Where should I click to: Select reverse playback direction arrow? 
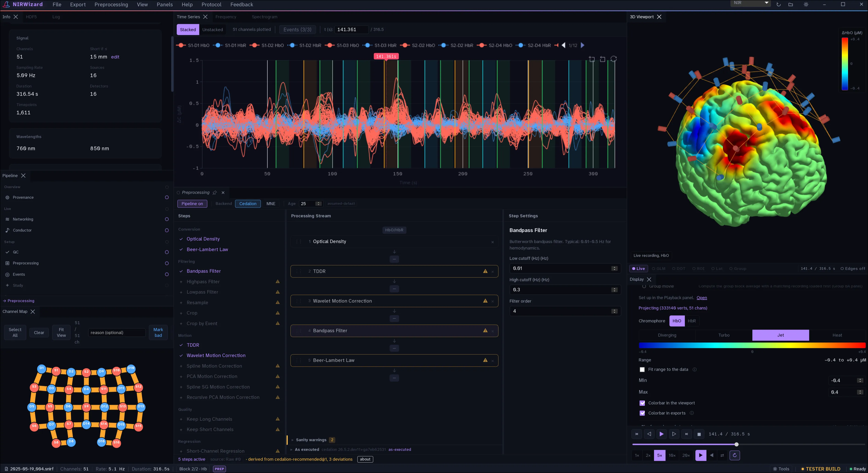pos(712,455)
